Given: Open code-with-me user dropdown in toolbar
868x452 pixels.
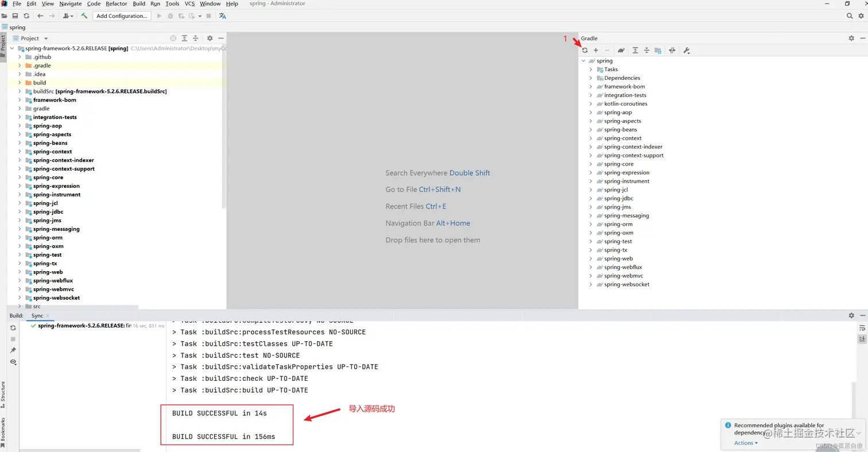Looking at the screenshot, I should [x=68, y=16].
